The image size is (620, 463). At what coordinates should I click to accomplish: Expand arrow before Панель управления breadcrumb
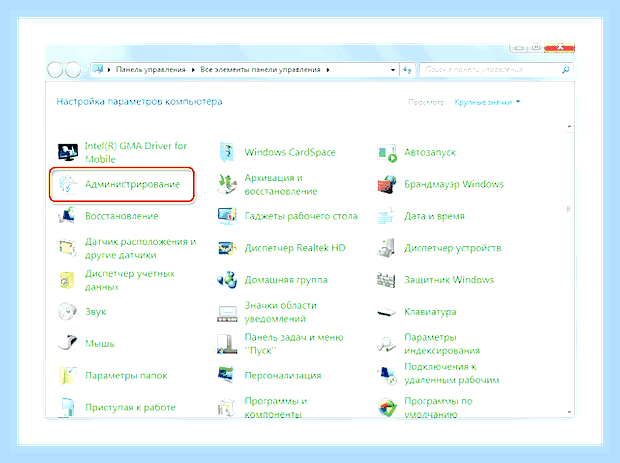[x=109, y=70]
